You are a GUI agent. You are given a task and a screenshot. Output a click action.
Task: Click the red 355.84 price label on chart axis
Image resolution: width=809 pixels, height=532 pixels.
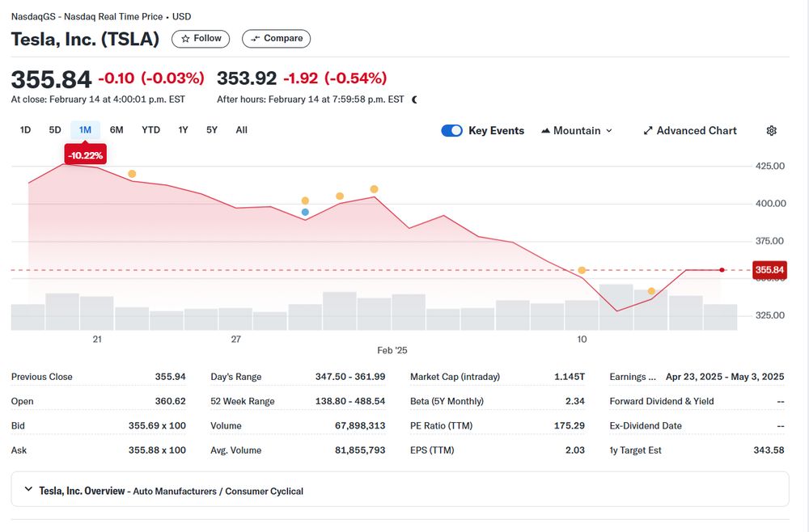[x=769, y=269]
